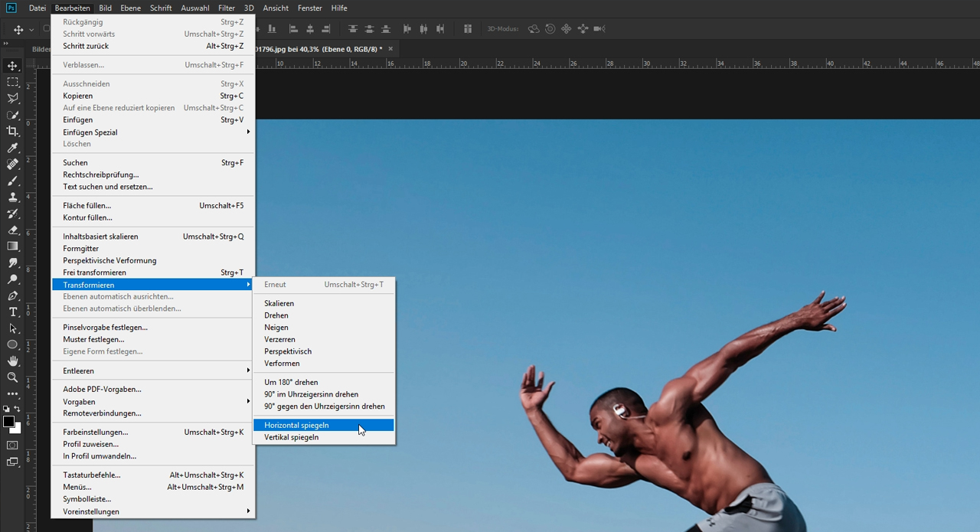Select the Clone Stamp tool

[x=11, y=197]
